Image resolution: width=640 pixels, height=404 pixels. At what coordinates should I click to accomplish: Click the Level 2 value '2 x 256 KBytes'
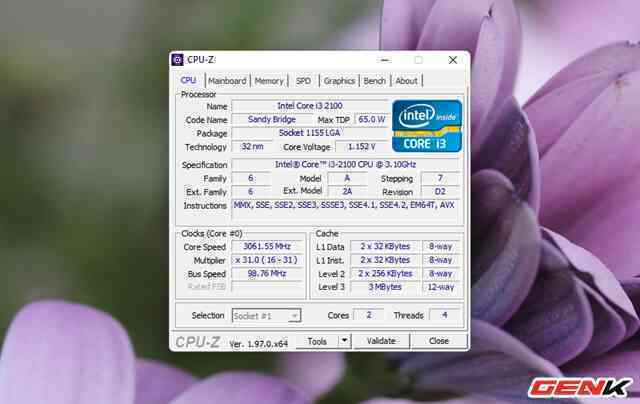[x=385, y=273]
